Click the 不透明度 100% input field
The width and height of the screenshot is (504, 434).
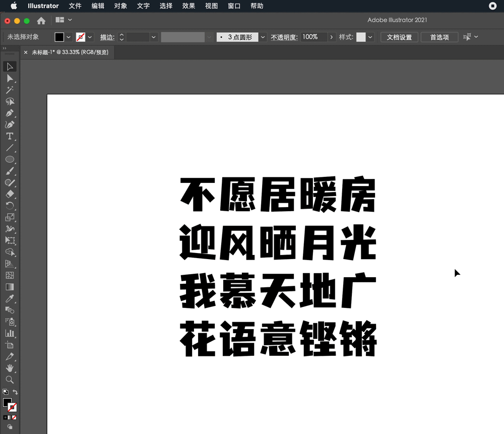point(313,37)
